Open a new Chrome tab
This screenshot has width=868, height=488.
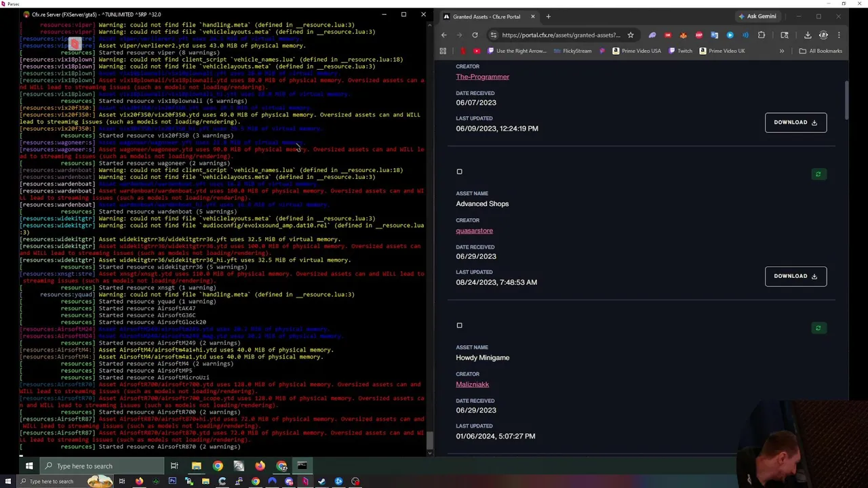coord(548,16)
